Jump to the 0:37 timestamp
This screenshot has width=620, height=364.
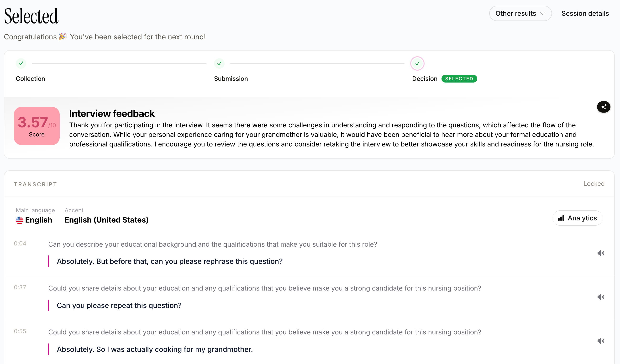[20, 287]
